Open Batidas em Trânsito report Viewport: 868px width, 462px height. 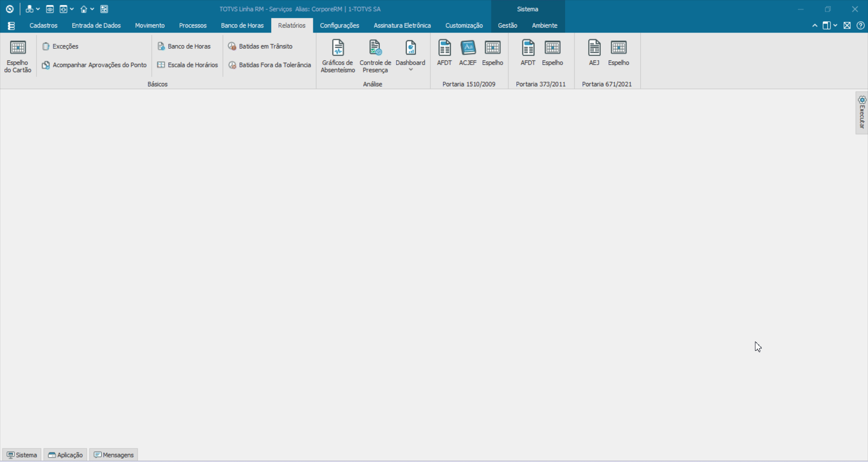point(260,46)
